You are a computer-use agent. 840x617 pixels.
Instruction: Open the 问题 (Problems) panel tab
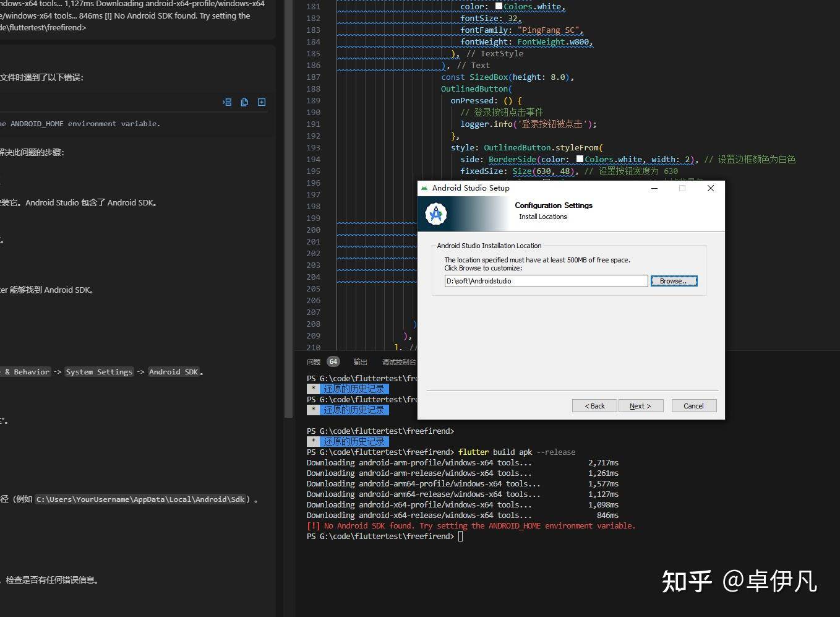tap(314, 362)
